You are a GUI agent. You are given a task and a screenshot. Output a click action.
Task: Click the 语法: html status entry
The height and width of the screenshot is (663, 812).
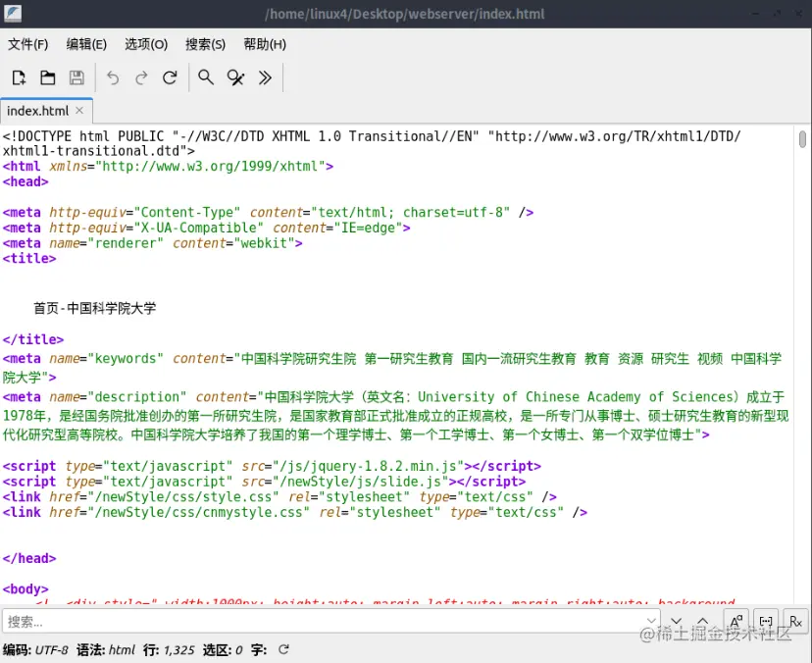coord(106,650)
